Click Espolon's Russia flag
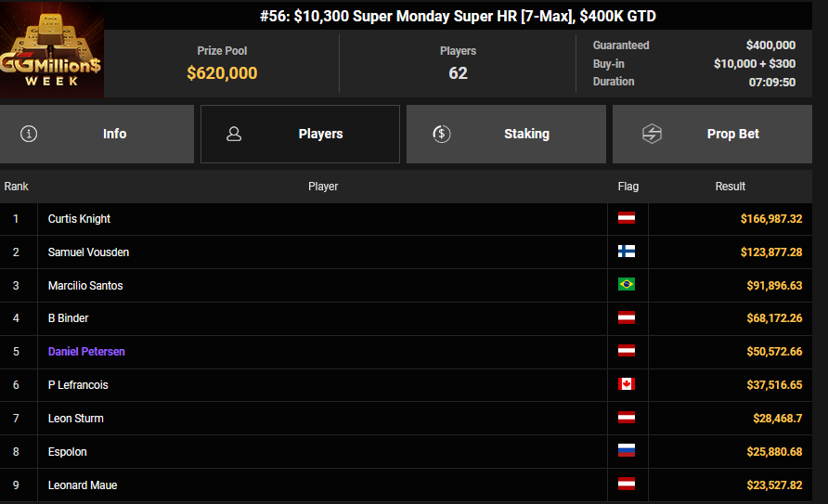 coord(627,452)
